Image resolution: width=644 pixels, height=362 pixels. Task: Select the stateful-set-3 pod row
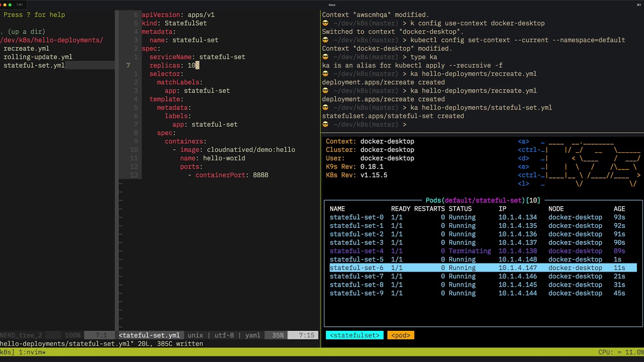click(483, 242)
